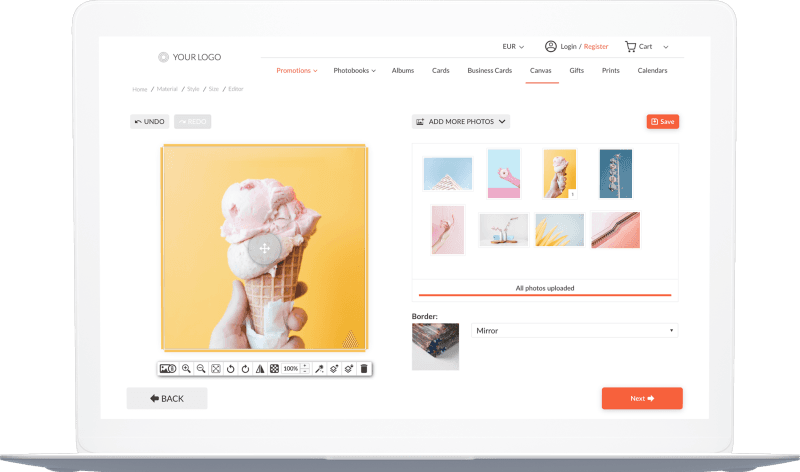Expand the Add More Photos dropdown

click(x=461, y=121)
